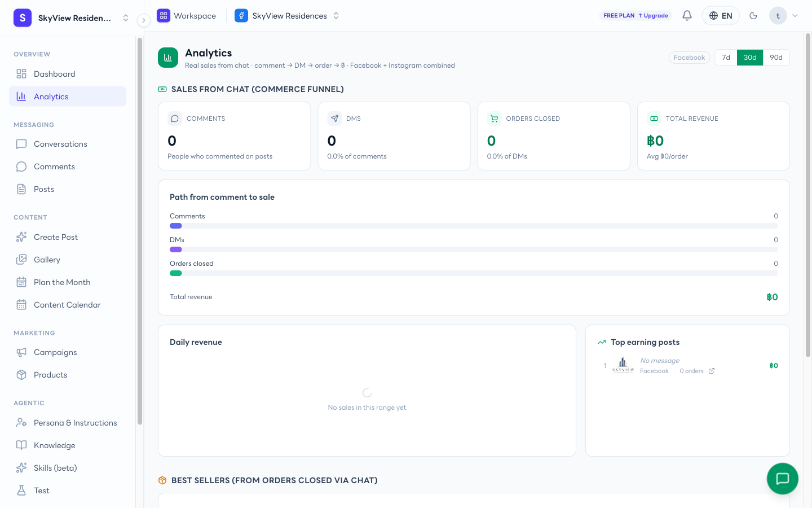The image size is (812, 508).
Task: Open the Knowledge book icon
Action: [x=21, y=445]
